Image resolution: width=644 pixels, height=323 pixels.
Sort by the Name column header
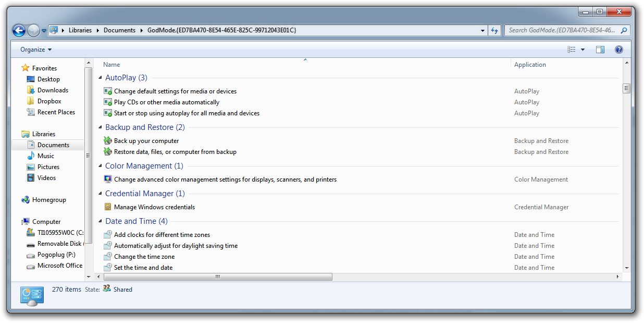tap(112, 65)
